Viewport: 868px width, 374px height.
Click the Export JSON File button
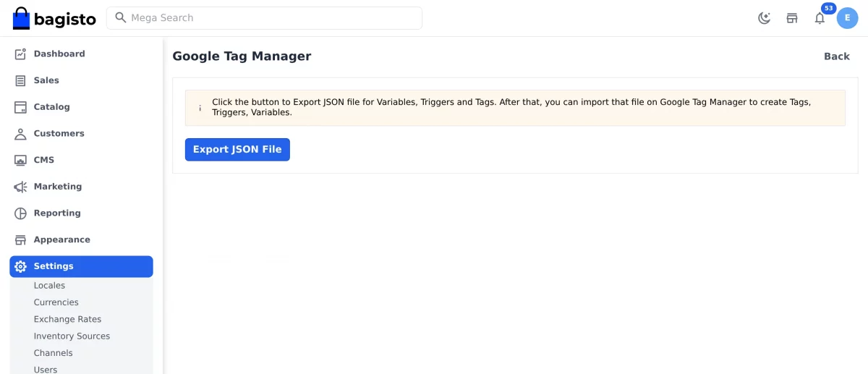(x=237, y=150)
